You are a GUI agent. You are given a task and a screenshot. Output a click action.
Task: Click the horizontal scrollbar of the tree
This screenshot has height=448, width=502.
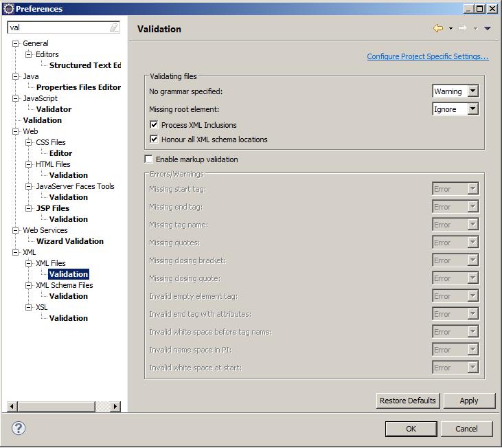(x=63, y=407)
